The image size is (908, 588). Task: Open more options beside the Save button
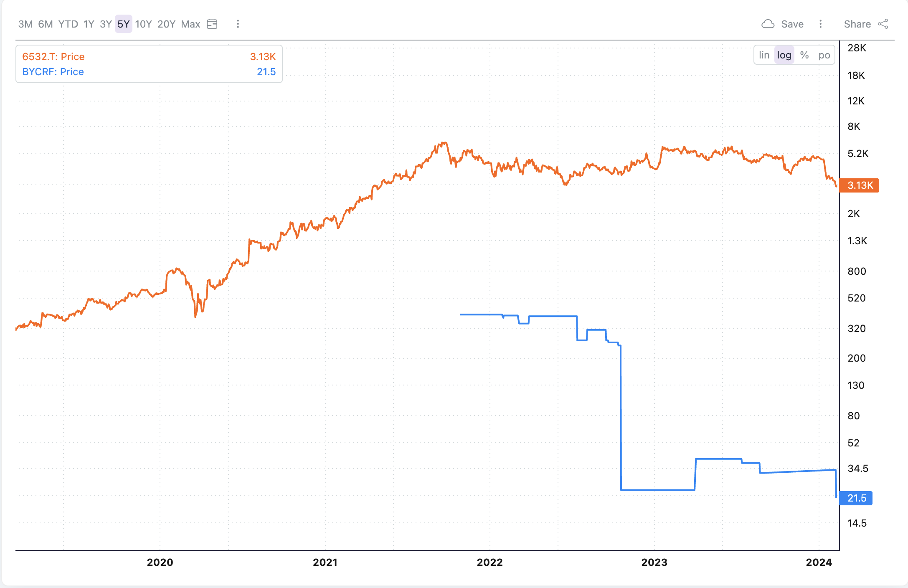[x=820, y=24]
